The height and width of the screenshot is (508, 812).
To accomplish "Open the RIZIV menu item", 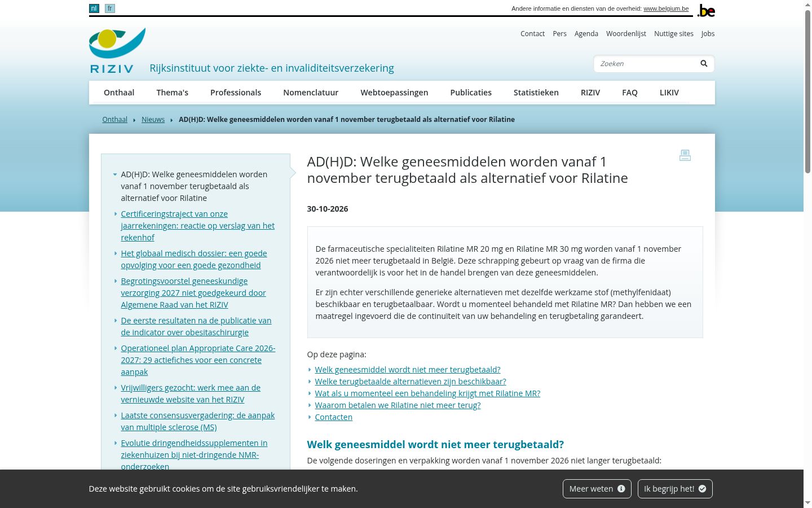I will pos(590,93).
